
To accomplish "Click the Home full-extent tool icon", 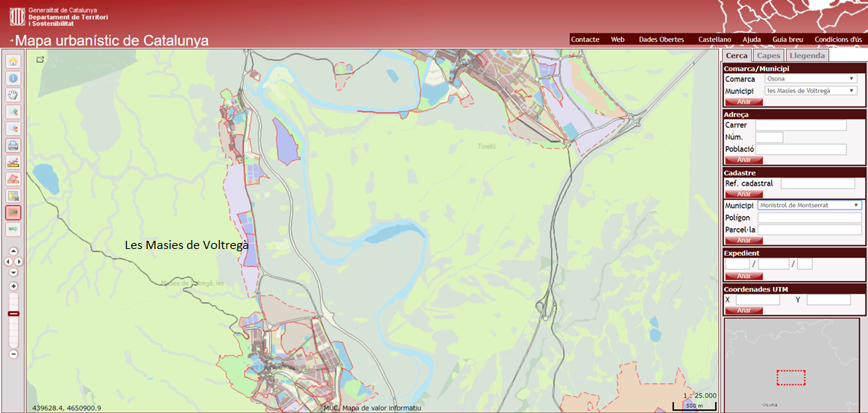I will click(13, 62).
